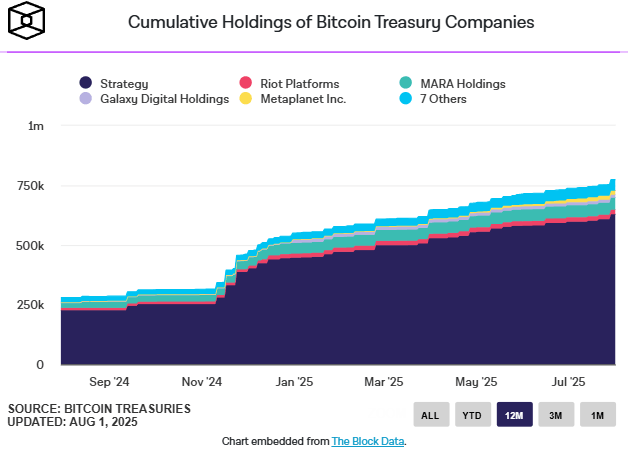Click the chart title text

pos(331,22)
